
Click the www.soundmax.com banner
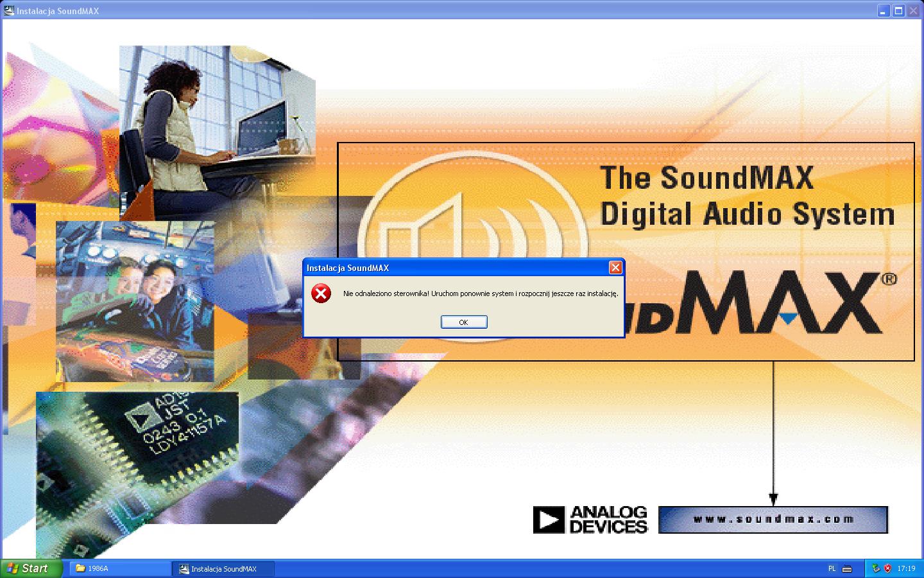tap(773, 520)
